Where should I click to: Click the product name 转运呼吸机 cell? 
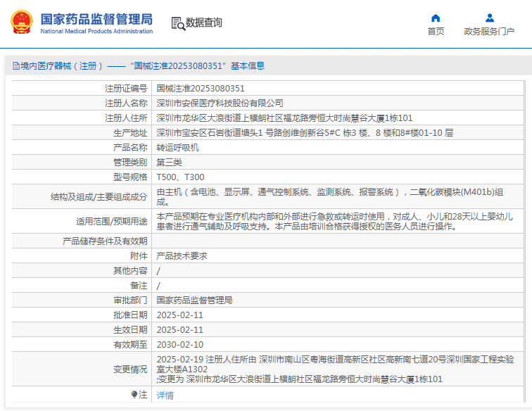pyautogui.click(x=177, y=148)
